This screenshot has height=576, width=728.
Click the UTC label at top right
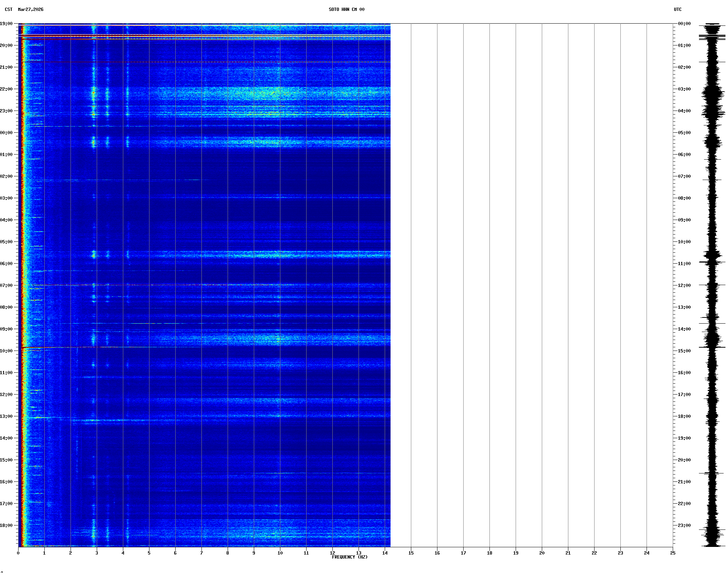[x=677, y=9]
